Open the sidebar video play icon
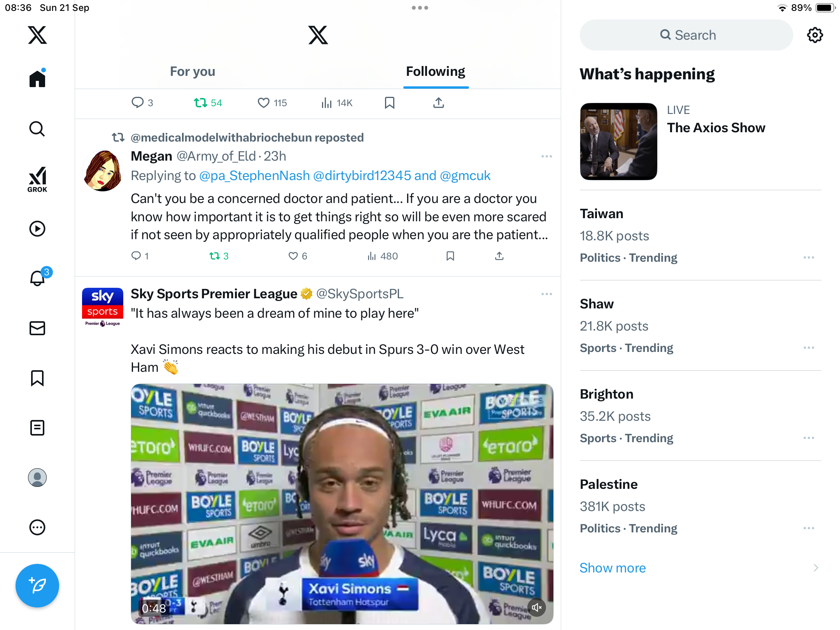The width and height of the screenshot is (840, 630). (x=37, y=229)
